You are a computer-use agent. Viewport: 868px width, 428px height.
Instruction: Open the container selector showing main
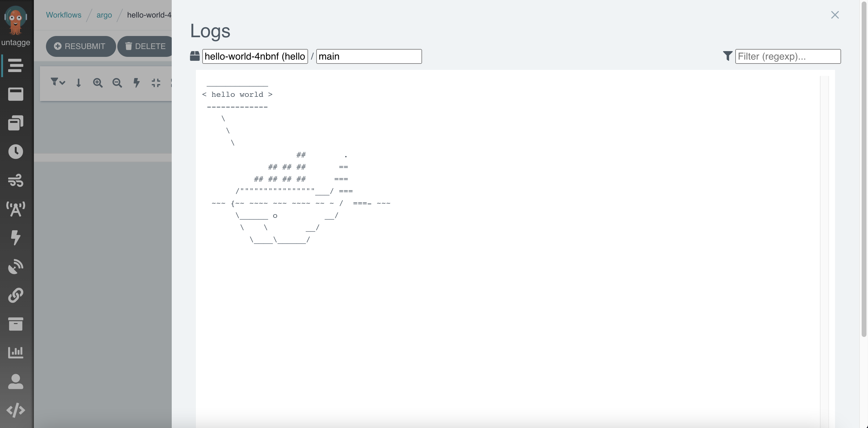pos(369,56)
